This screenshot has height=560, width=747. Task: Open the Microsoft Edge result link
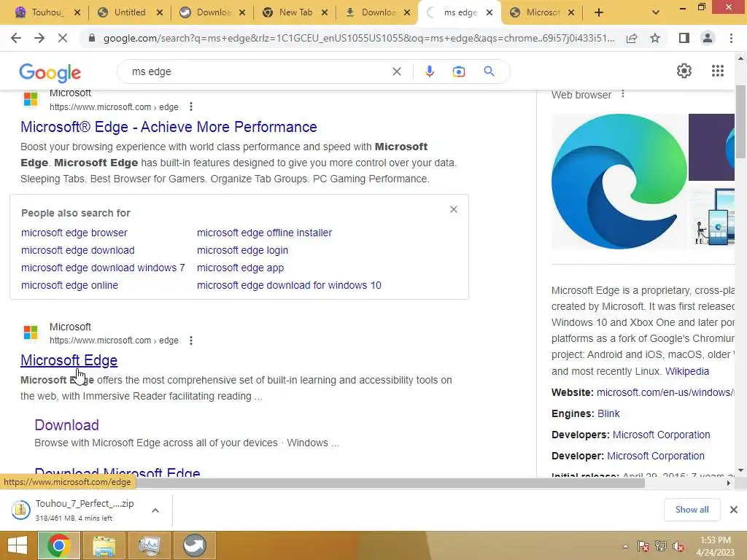tap(69, 360)
